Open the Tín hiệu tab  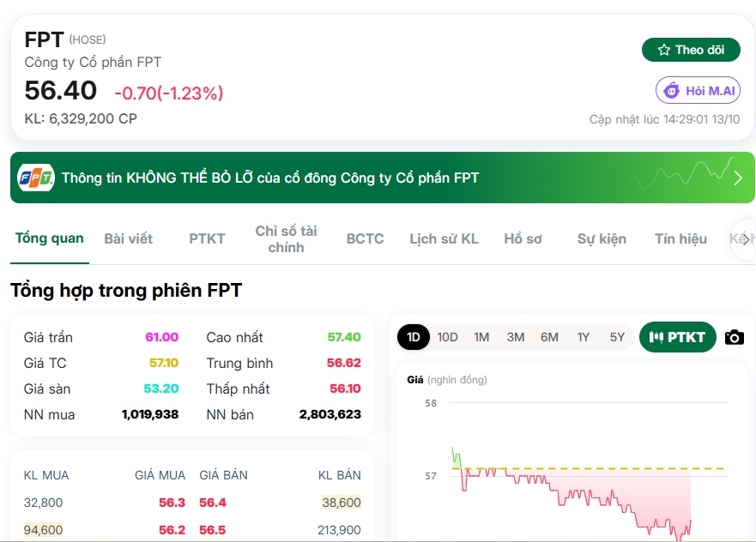(x=680, y=238)
